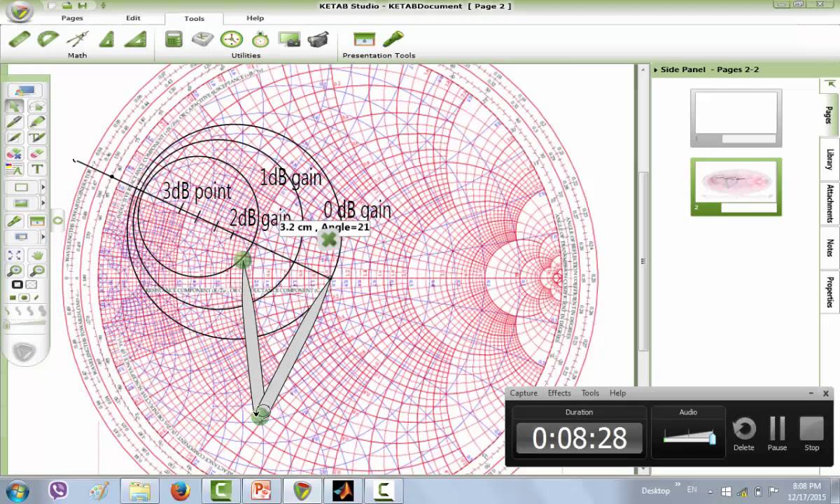Viewport: 840px width, 504px height.
Task: Toggle the black outline fill style
Action: point(17,285)
